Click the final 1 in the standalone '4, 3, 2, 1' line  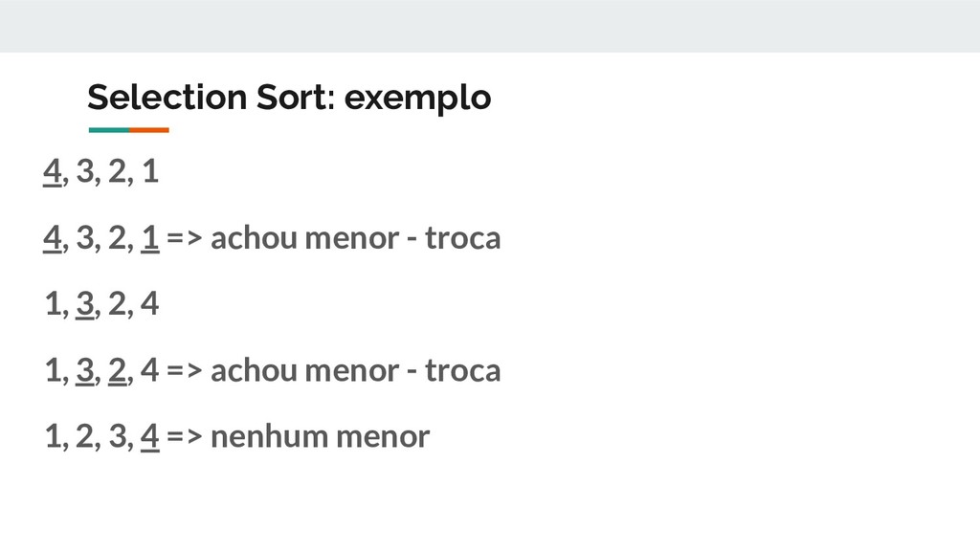click(x=150, y=170)
